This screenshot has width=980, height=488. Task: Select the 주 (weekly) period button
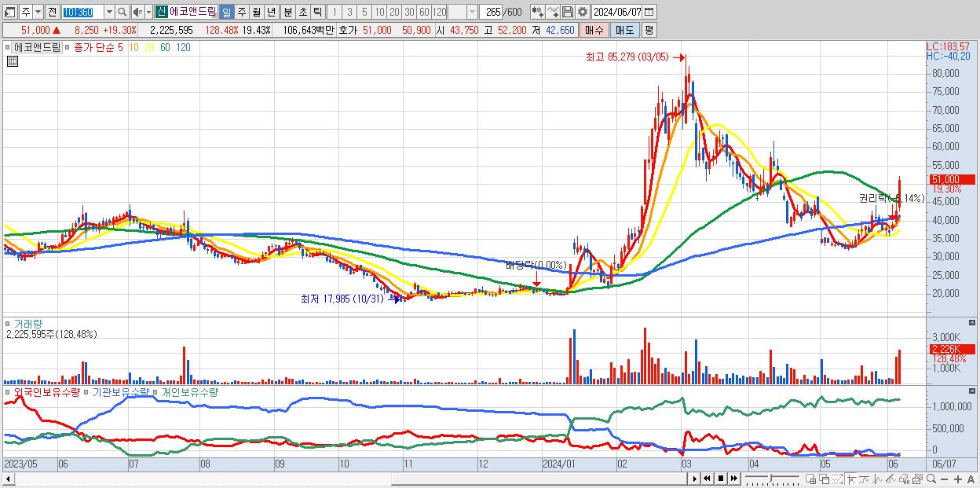pos(241,12)
